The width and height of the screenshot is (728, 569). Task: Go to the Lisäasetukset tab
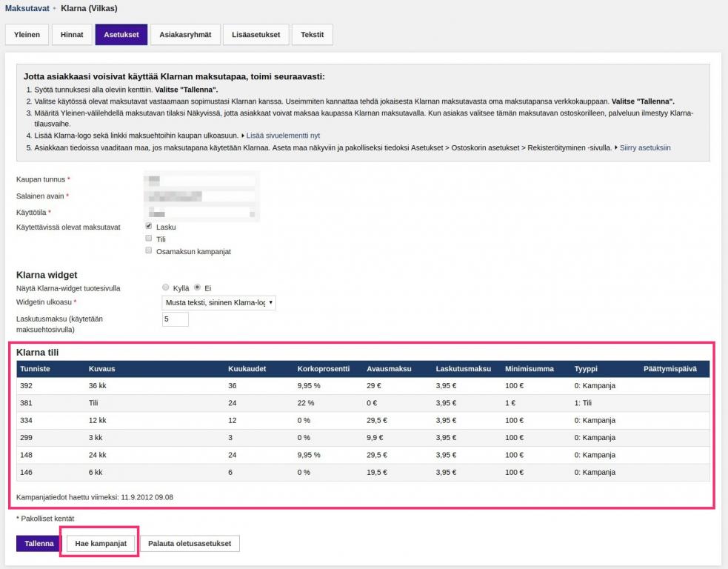256,35
